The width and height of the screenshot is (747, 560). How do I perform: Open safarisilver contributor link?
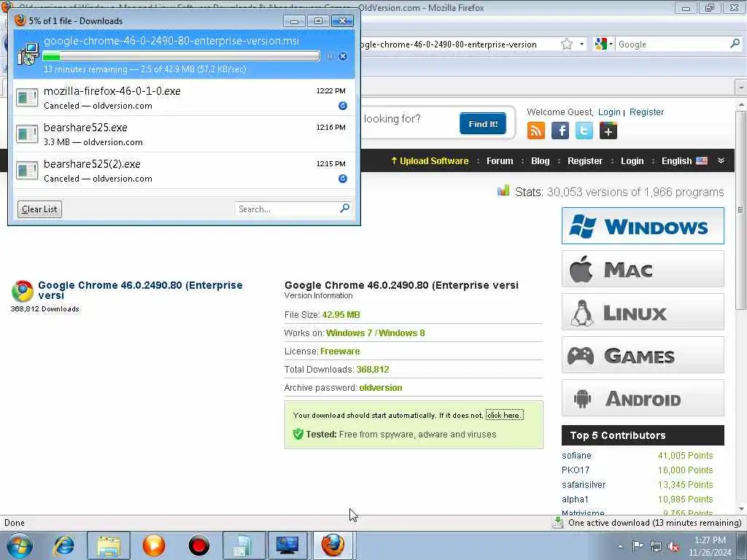[x=584, y=485]
